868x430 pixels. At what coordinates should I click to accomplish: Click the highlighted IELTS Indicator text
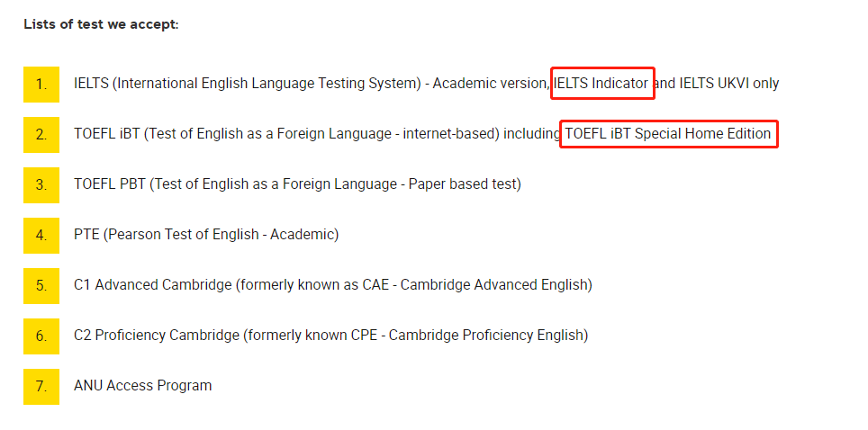point(601,84)
